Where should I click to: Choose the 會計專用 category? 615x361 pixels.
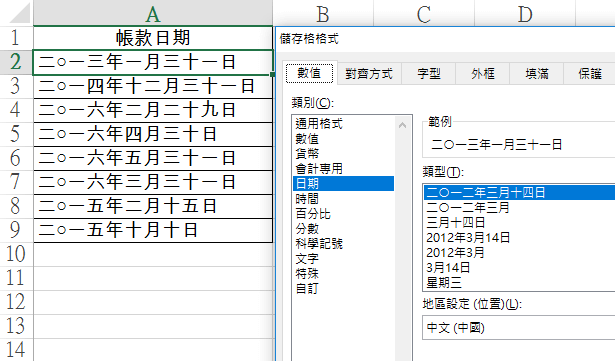(343, 169)
